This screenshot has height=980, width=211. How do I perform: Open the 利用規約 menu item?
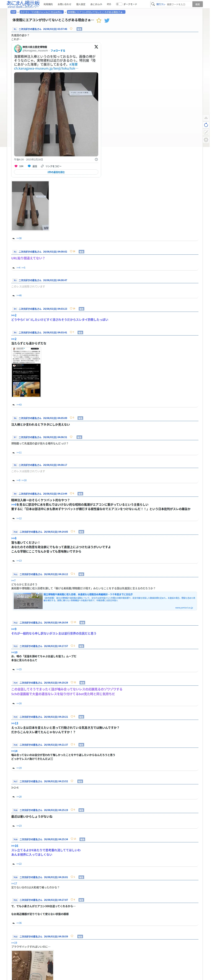(x=48, y=4)
